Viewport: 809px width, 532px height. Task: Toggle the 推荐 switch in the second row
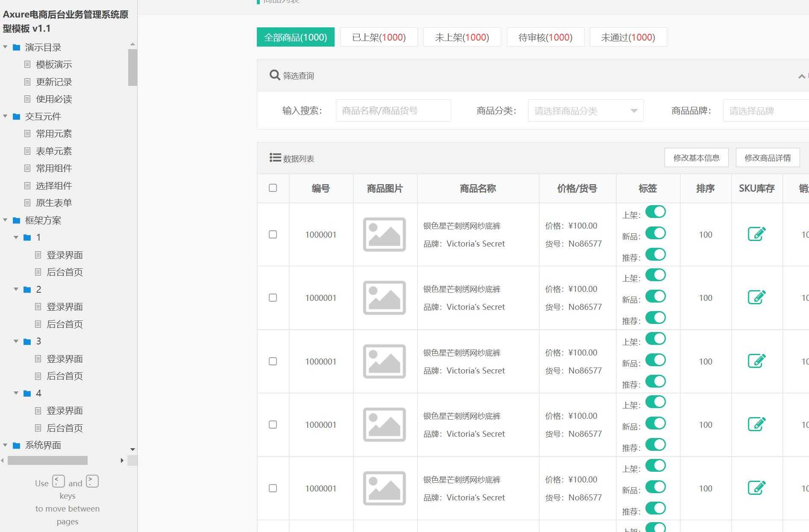click(656, 317)
